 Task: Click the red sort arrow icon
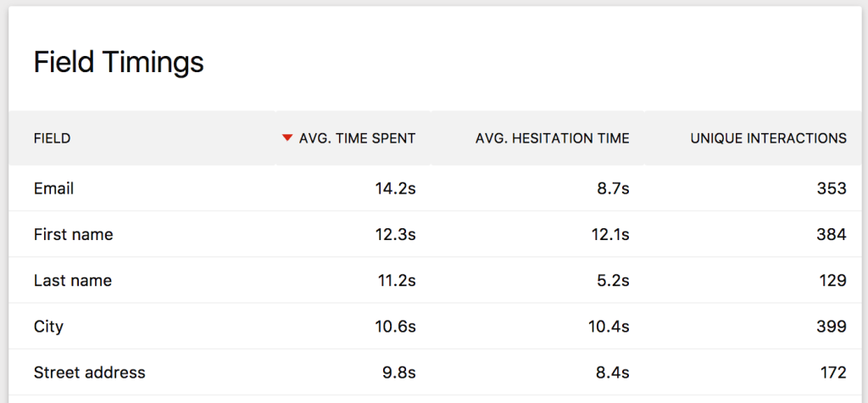click(287, 138)
